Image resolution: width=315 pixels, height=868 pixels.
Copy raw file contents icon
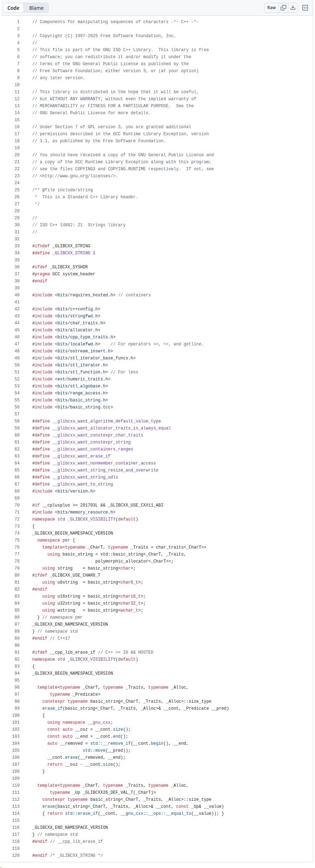[x=283, y=8]
